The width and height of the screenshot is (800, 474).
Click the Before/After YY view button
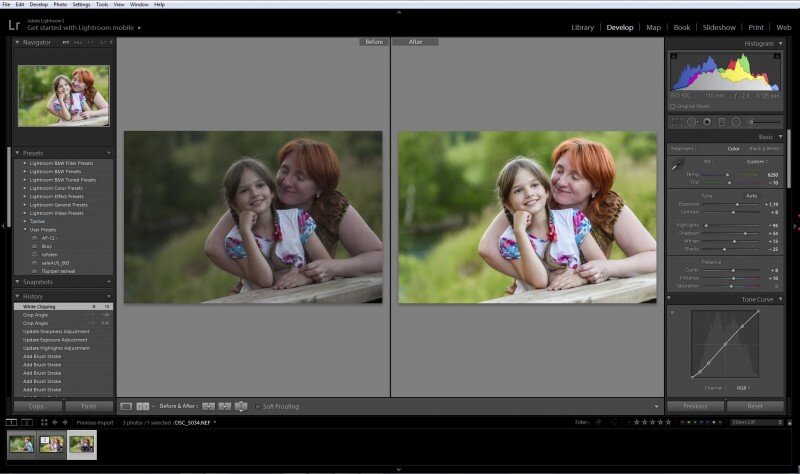[143, 407]
